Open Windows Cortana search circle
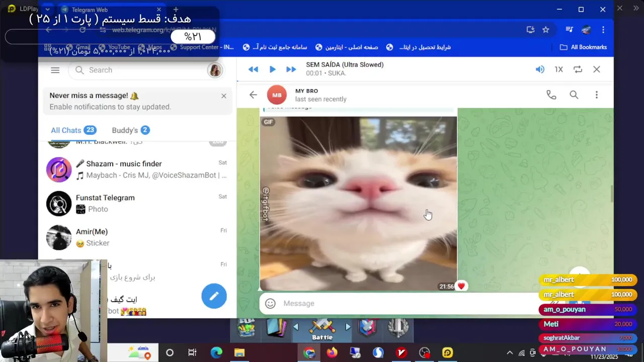The width and height of the screenshot is (644, 362). [x=170, y=353]
